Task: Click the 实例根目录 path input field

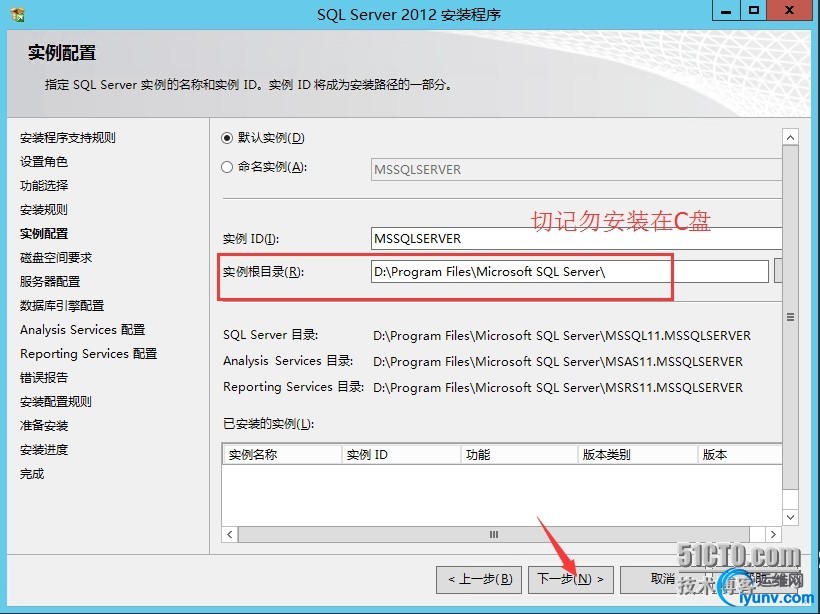Action: pos(570,271)
